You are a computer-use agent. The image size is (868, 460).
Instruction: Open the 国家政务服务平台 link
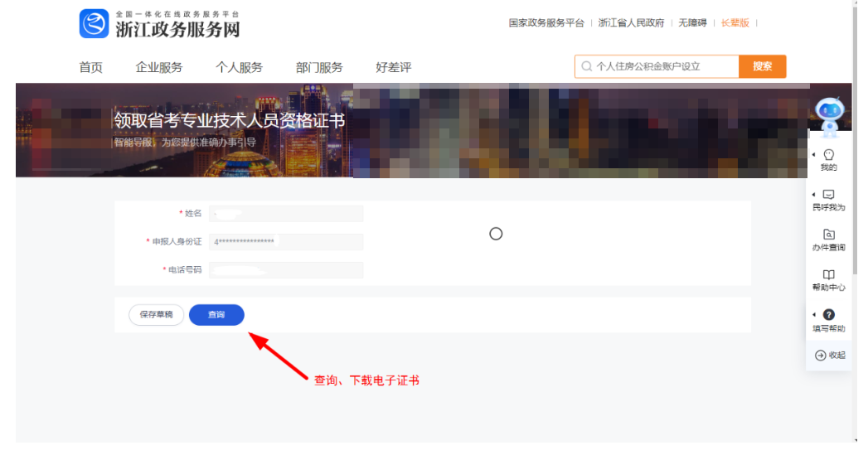pos(546,23)
